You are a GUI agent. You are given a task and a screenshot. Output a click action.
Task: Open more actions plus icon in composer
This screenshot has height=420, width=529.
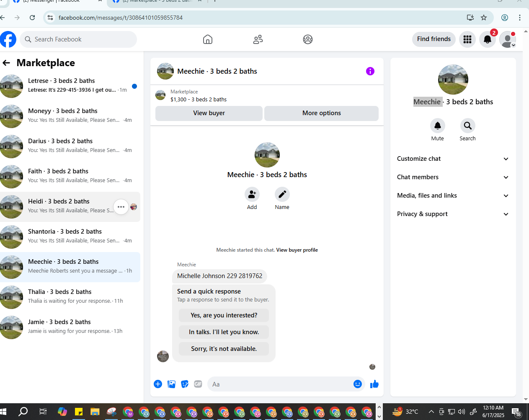coord(158,384)
